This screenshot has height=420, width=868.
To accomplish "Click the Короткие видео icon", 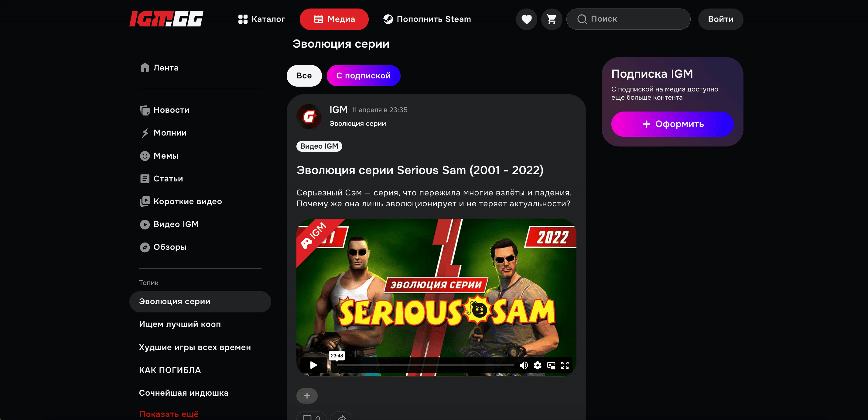I will pos(145,201).
